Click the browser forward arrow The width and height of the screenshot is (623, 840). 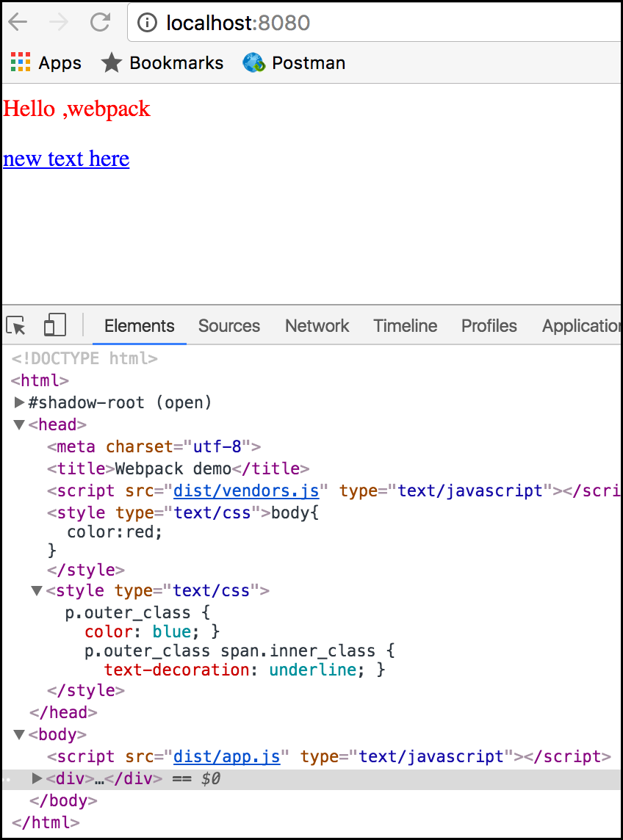[59, 23]
